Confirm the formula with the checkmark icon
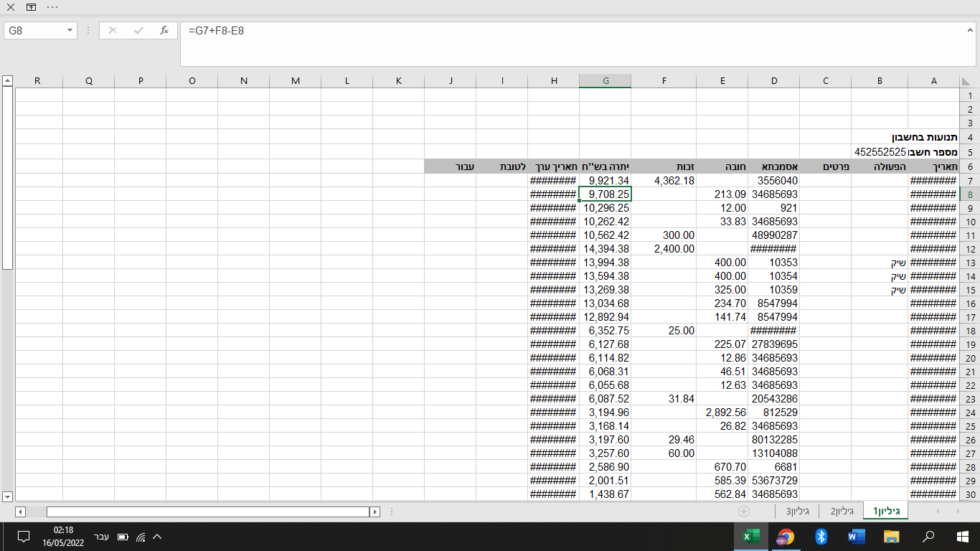 [138, 31]
